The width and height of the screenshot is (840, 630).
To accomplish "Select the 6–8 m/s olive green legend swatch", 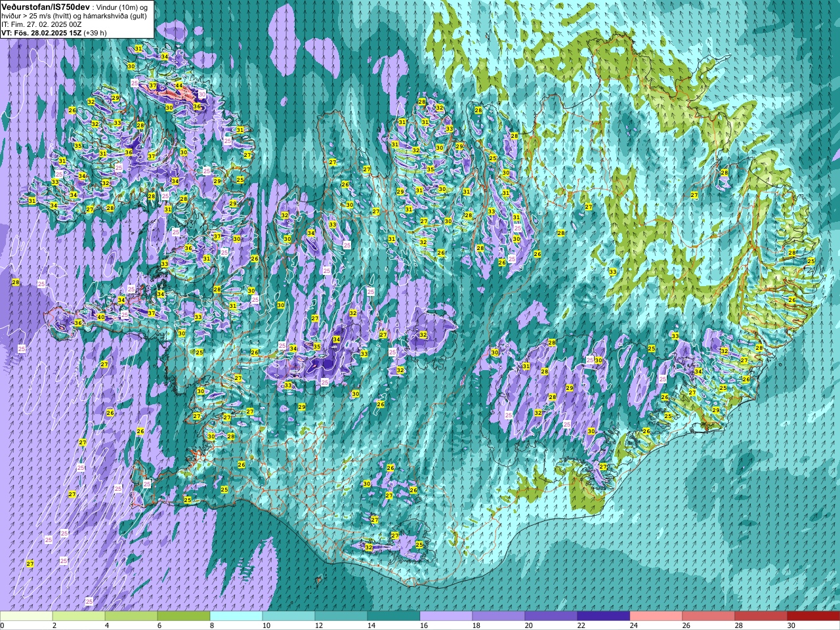I will point(184,616).
